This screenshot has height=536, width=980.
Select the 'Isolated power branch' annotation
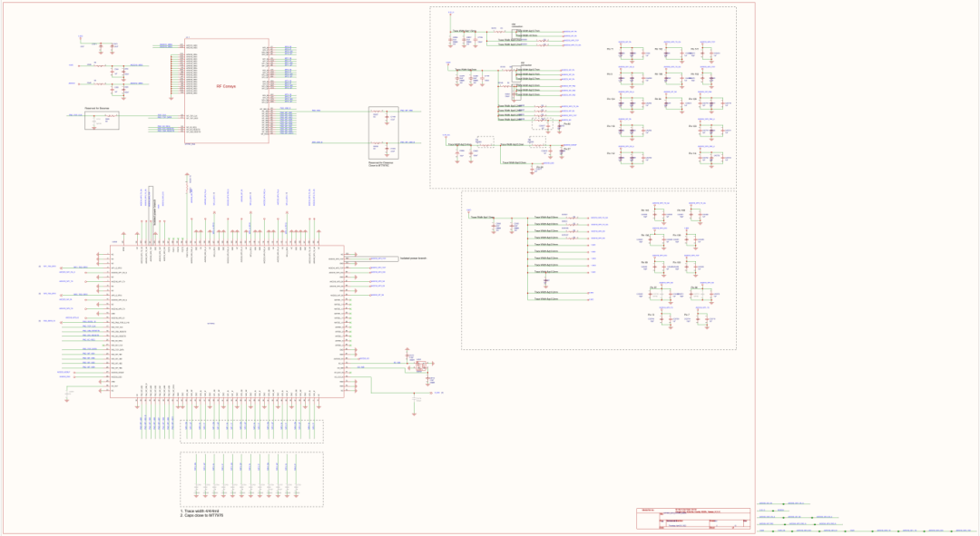(413, 258)
